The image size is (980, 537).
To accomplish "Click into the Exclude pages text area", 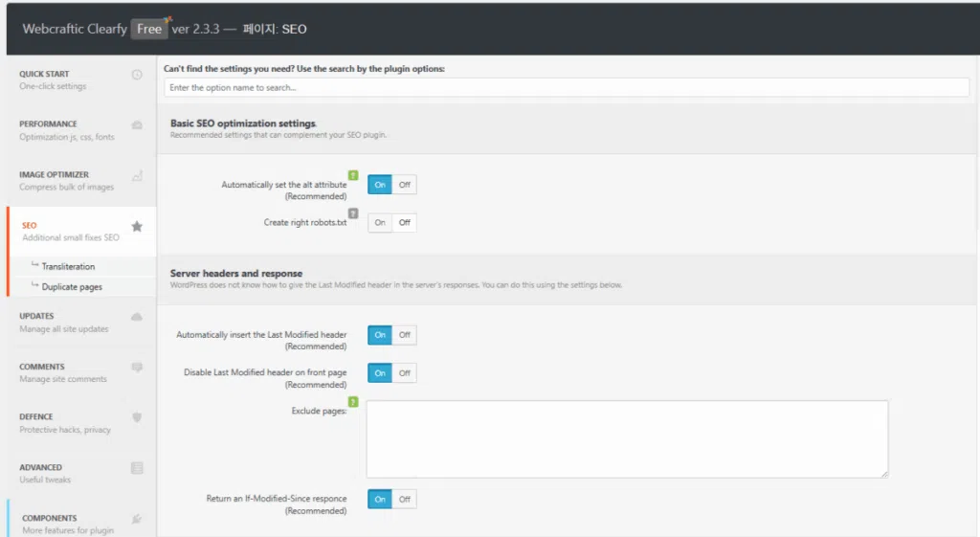I will click(627, 438).
